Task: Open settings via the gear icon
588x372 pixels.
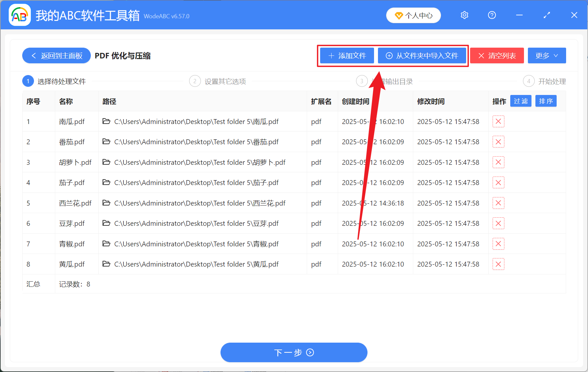Action: (464, 15)
